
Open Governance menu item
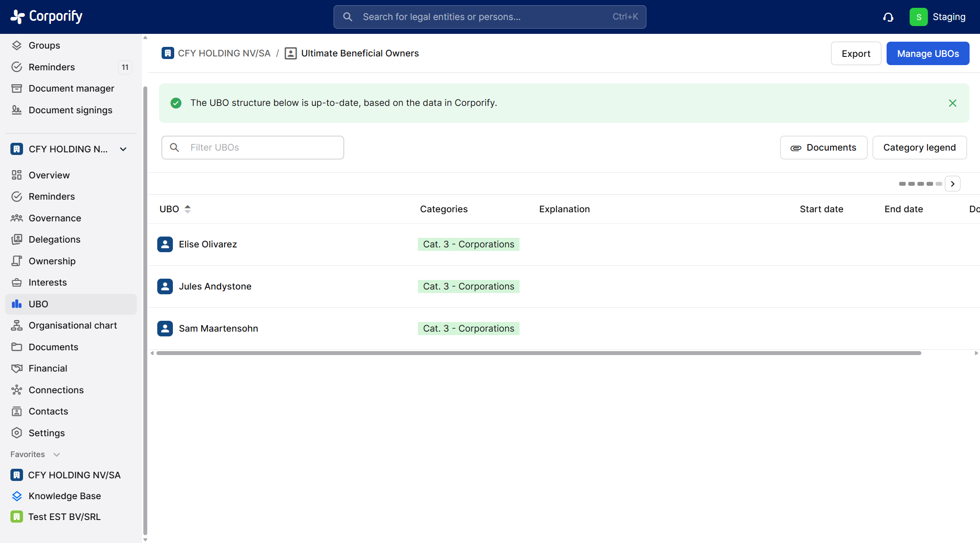tap(55, 218)
